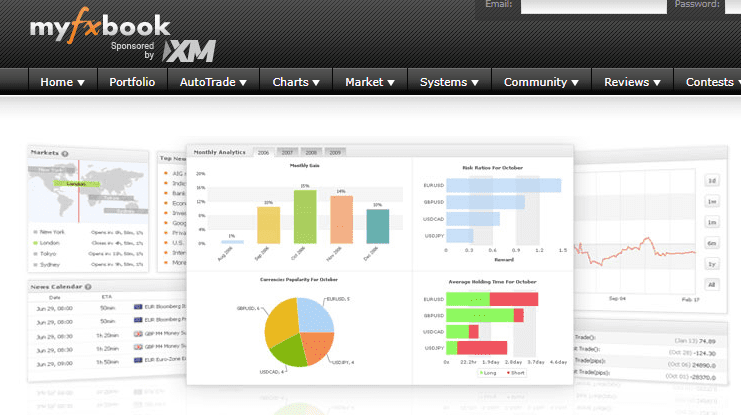Image resolution: width=741 pixels, height=415 pixels.
Task: Click the myfxbook logo
Action: (x=100, y=26)
